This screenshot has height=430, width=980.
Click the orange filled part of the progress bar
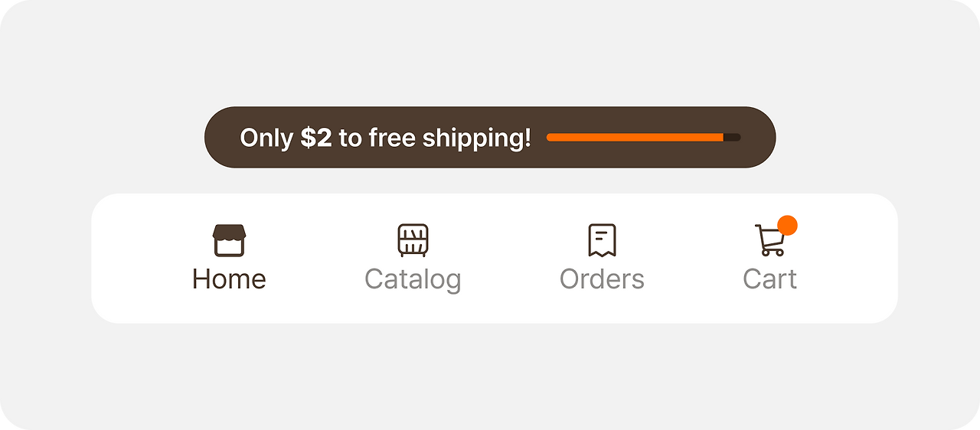(635, 137)
